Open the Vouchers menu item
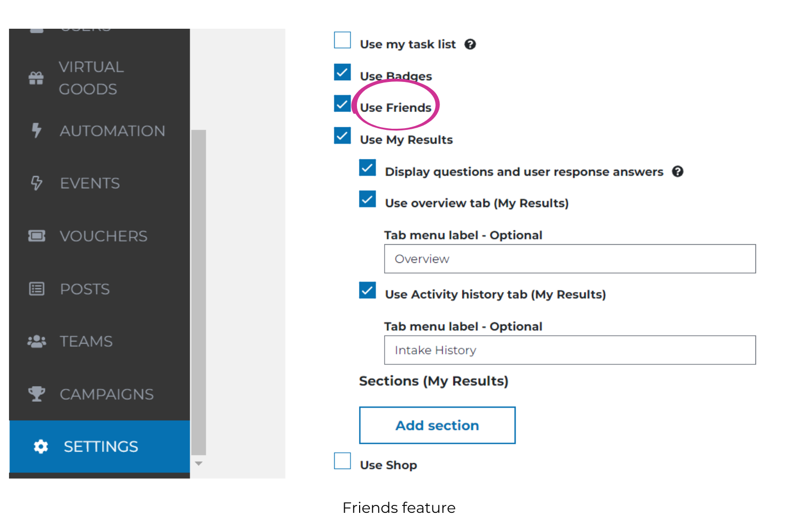The height and width of the screenshot is (532, 798). (x=99, y=236)
